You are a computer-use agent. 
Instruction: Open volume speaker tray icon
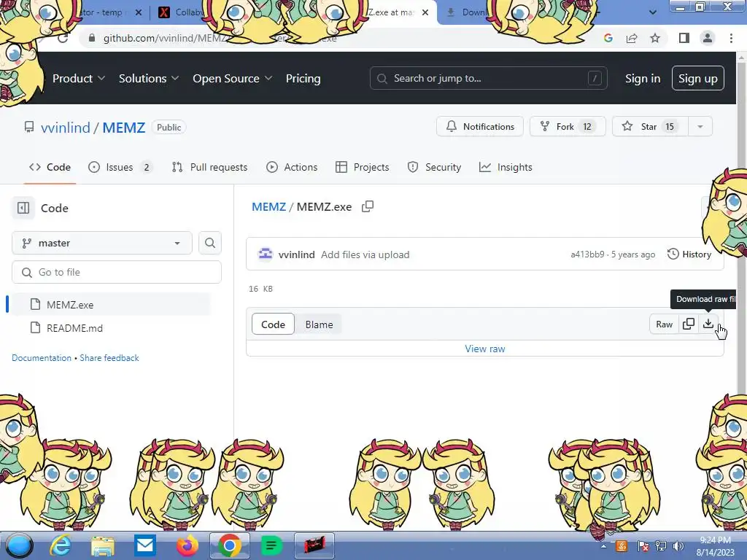click(x=678, y=546)
